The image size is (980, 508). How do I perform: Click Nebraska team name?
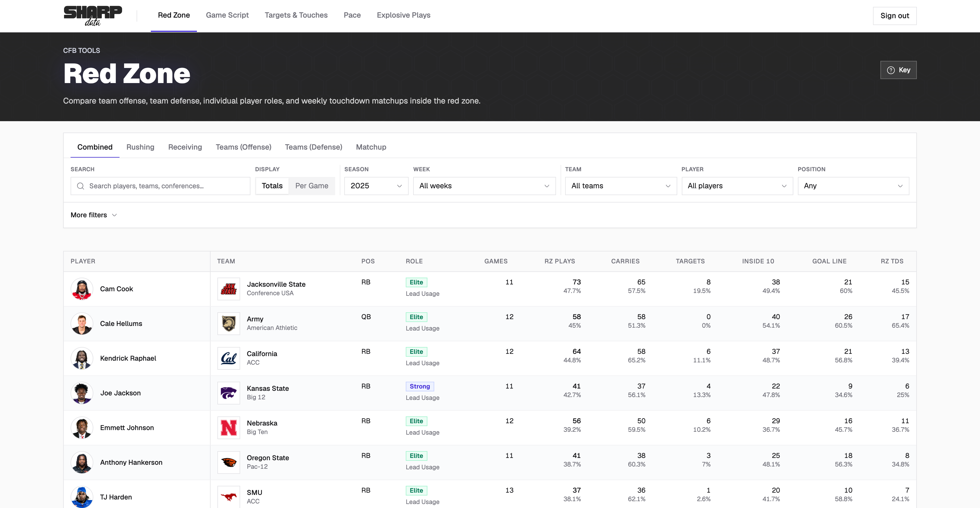(262, 423)
